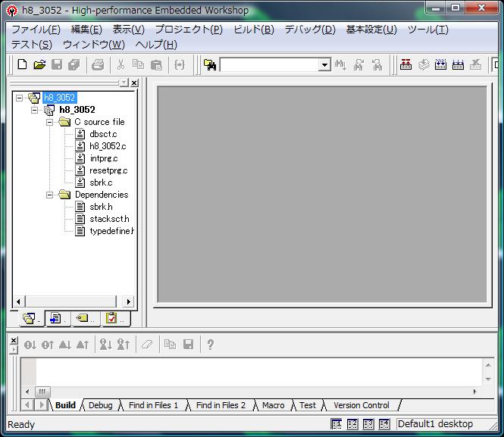Viewport: 504px width, 437px height.
Task: Click the workspace tree's right scroll arrow
Action: tap(128, 301)
